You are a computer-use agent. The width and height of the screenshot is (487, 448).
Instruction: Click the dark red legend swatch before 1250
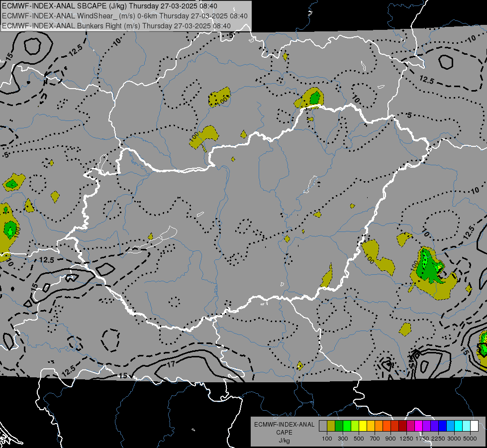pyautogui.click(x=403, y=426)
